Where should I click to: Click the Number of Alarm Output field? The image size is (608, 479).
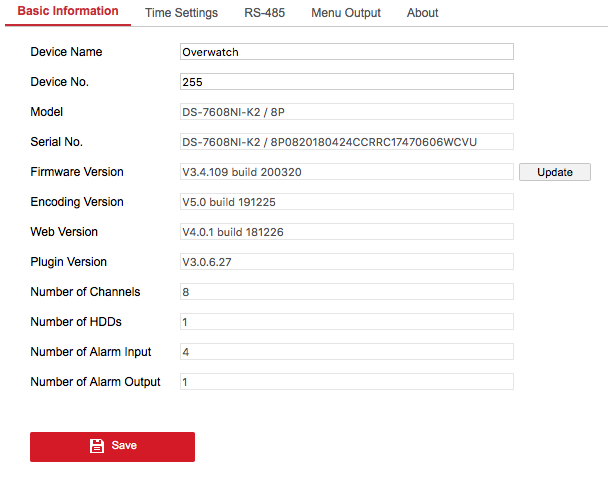(347, 382)
